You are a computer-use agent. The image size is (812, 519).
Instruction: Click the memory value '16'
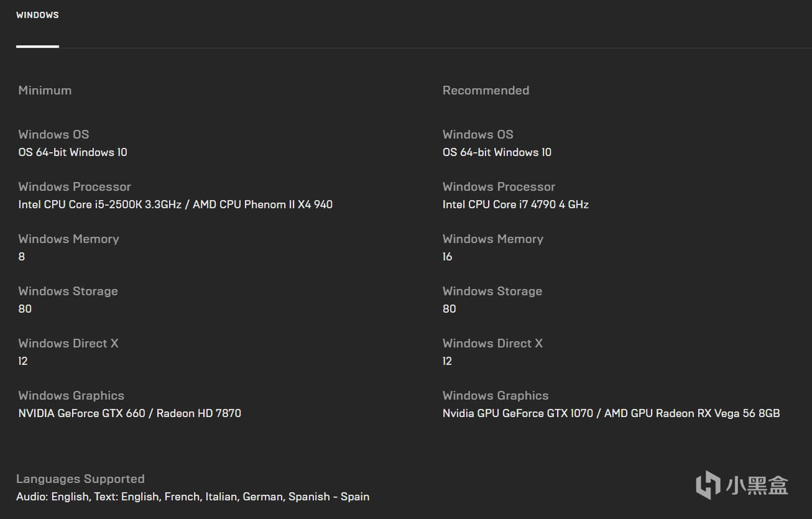pyautogui.click(x=447, y=257)
